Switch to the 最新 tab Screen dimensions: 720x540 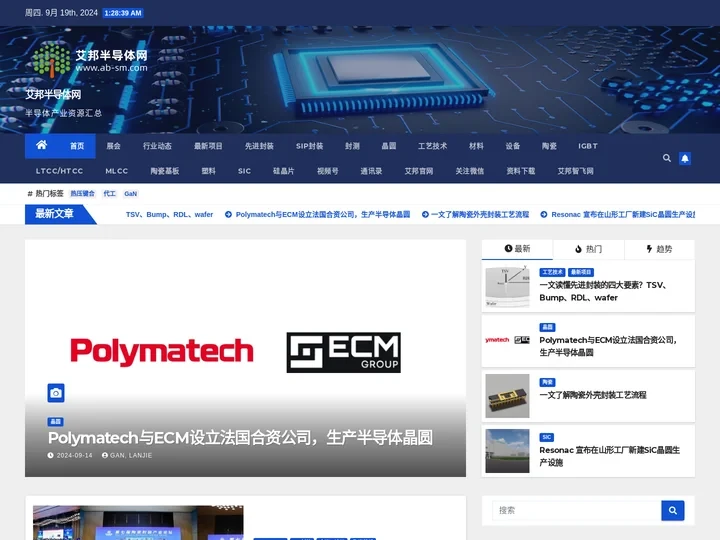pyautogui.click(x=517, y=249)
